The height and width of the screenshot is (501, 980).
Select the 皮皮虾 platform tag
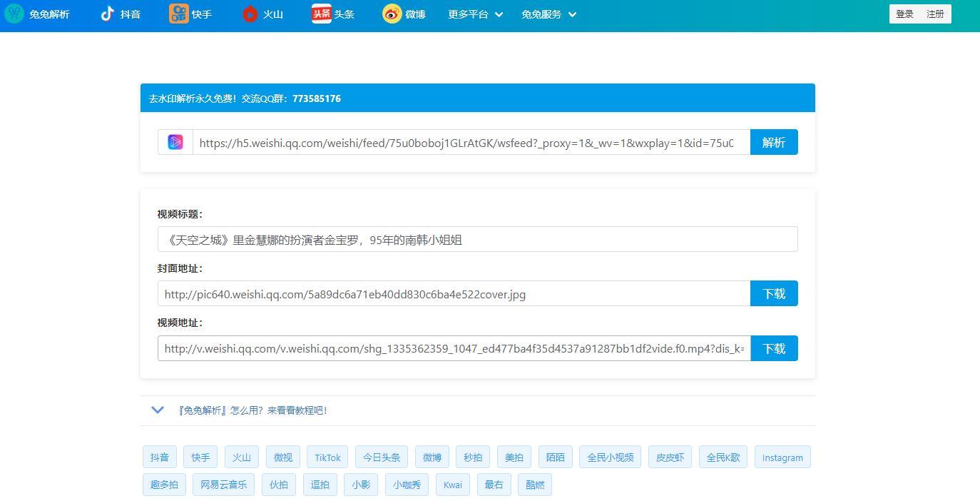(x=670, y=457)
